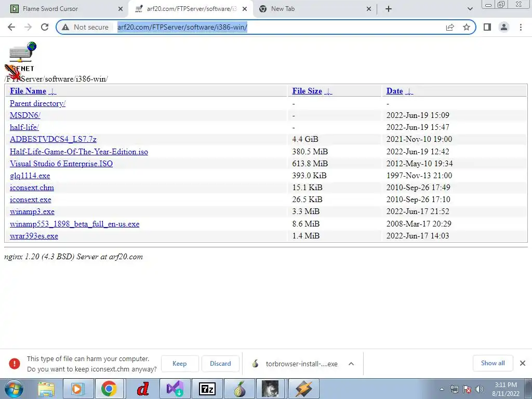Open the Chrome three-dot menu
The image size is (532, 399).
[521, 27]
